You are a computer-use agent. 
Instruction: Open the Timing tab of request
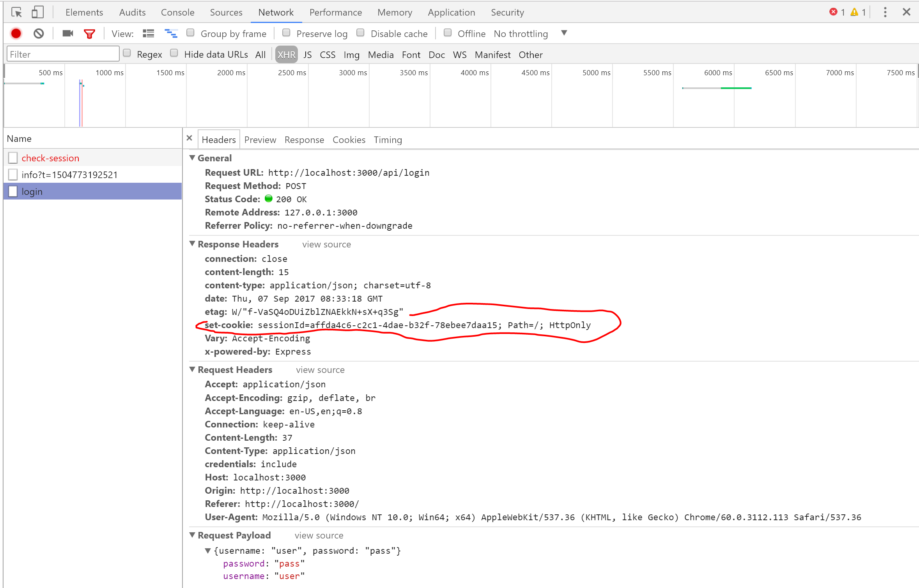(388, 140)
